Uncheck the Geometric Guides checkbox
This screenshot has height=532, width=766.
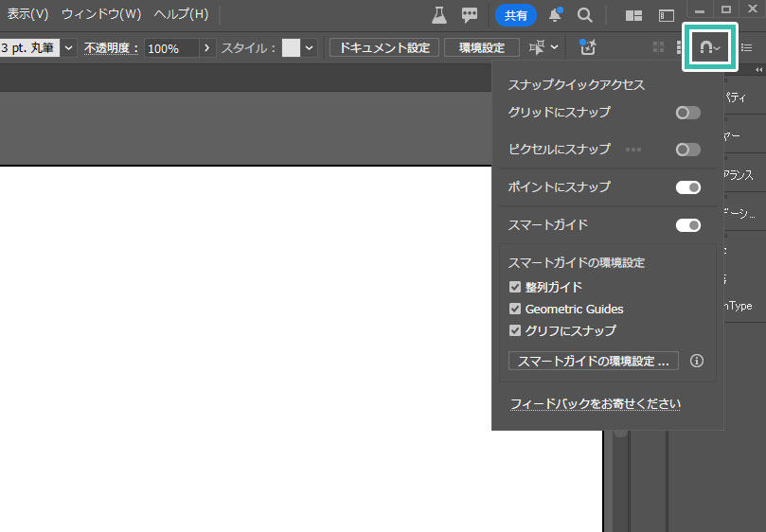tap(515, 309)
